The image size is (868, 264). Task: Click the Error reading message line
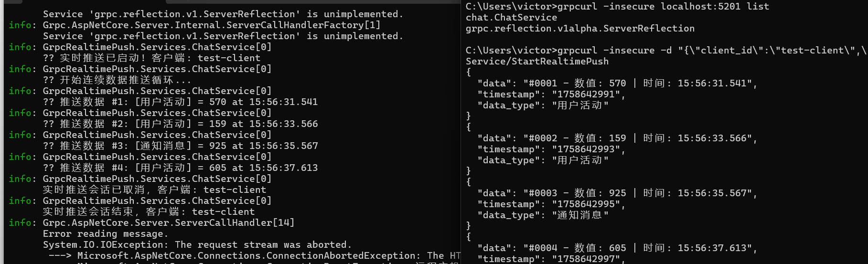click(x=105, y=233)
